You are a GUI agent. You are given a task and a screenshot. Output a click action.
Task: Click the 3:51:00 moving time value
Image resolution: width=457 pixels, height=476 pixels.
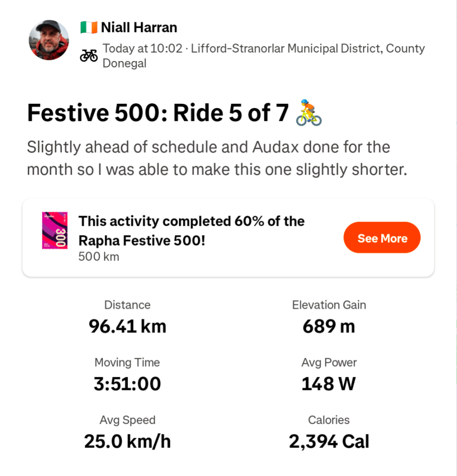[x=127, y=384]
